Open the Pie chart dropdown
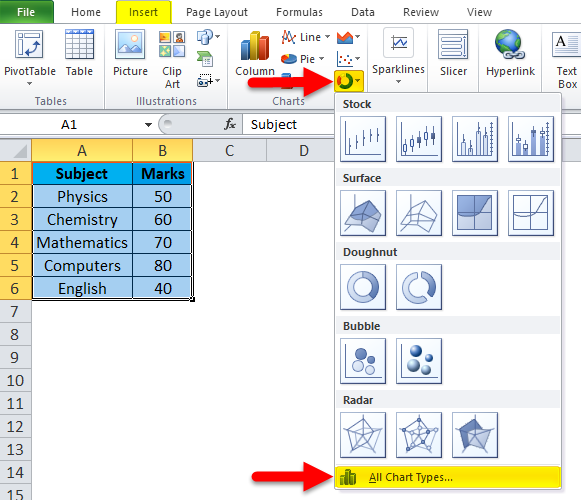Viewport: 581px width, 500px height. click(302, 59)
